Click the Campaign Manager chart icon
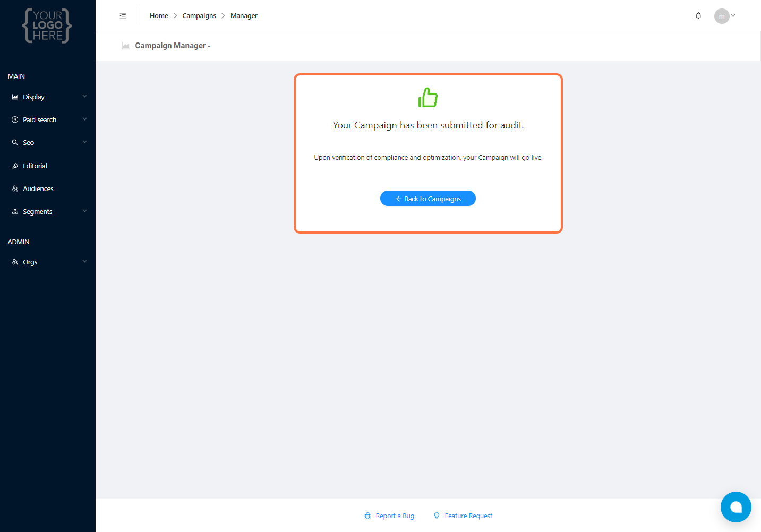Viewport: 761px width, 532px height. tap(126, 46)
